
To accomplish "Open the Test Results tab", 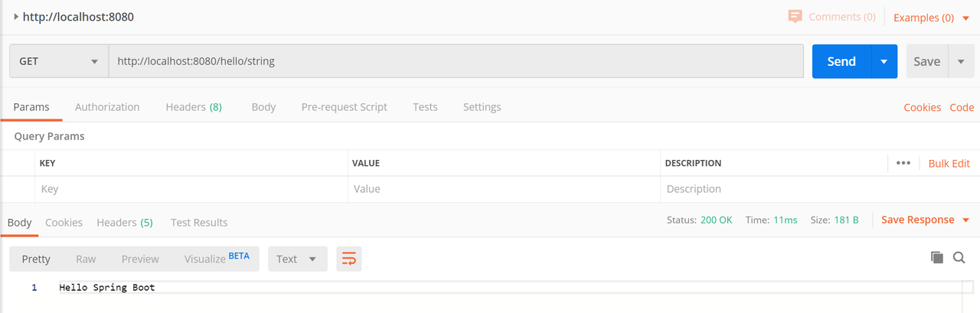I will (199, 223).
